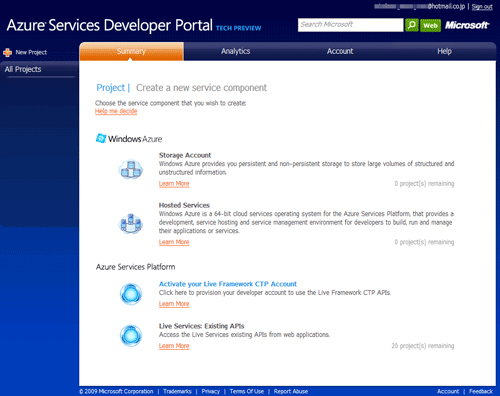Image resolution: width=500 pixels, height=396 pixels.
Task: Click Learn More under Live Services Existing APIs
Action: (174, 346)
